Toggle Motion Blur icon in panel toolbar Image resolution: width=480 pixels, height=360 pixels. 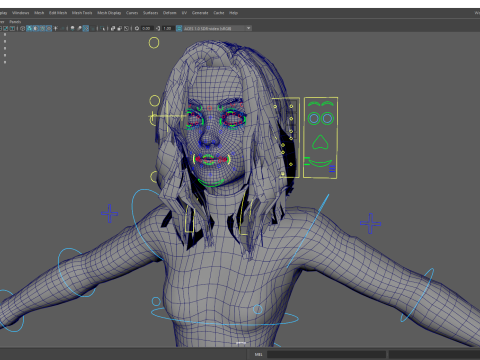point(79,28)
